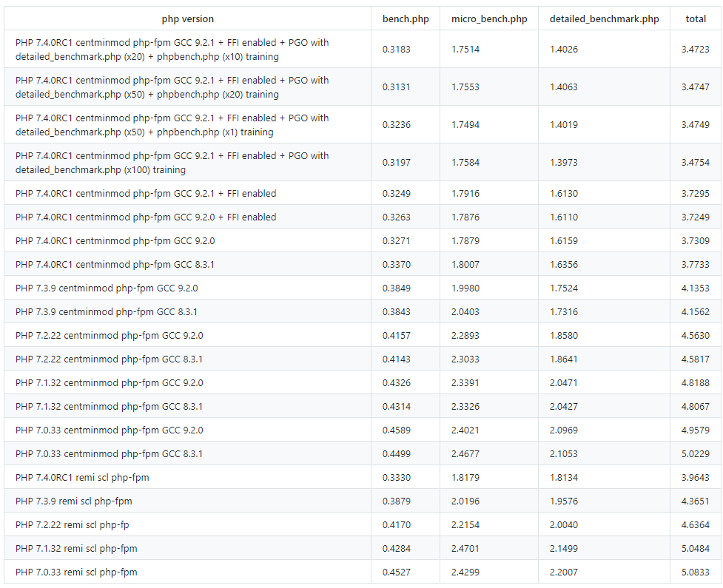This screenshot has height=588, width=723.
Task: Click 'PHP 7.0.33 centminmod php-fpm GCC 9.2.0' row label
Action: click(110, 430)
